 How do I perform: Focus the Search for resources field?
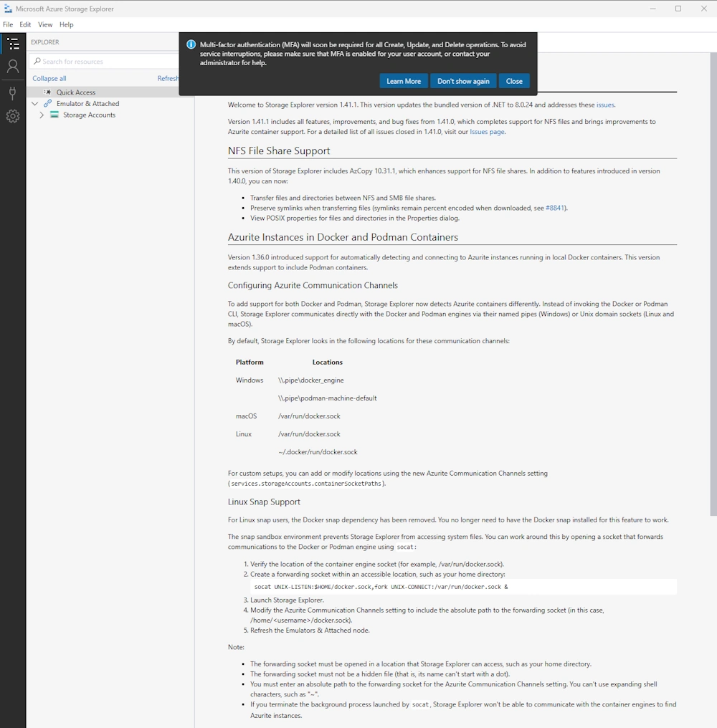pos(100,62)
